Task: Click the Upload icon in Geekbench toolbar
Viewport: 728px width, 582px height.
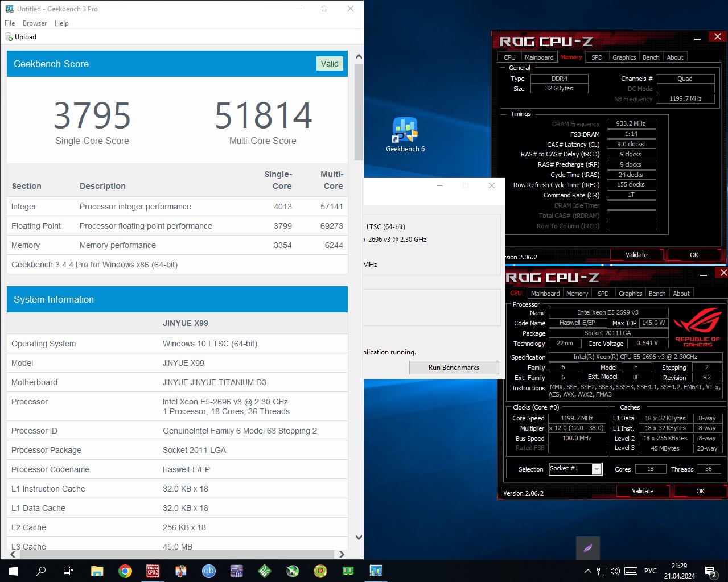Action: click(x=9, y=37)
